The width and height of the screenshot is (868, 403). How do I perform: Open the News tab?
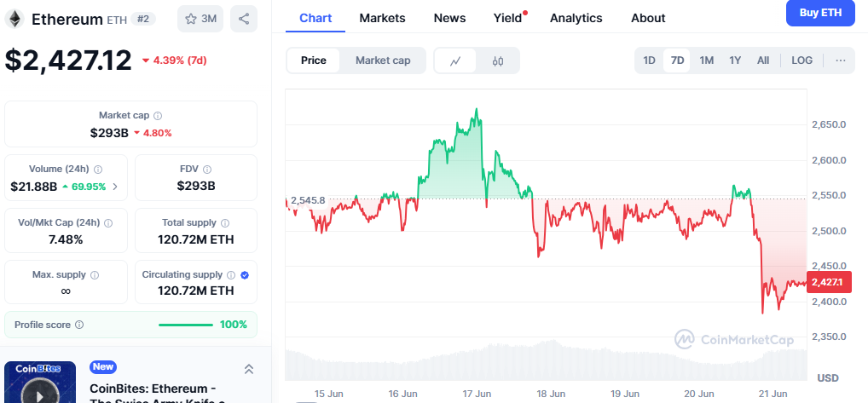pyautogui.click(x=449, y=18)
